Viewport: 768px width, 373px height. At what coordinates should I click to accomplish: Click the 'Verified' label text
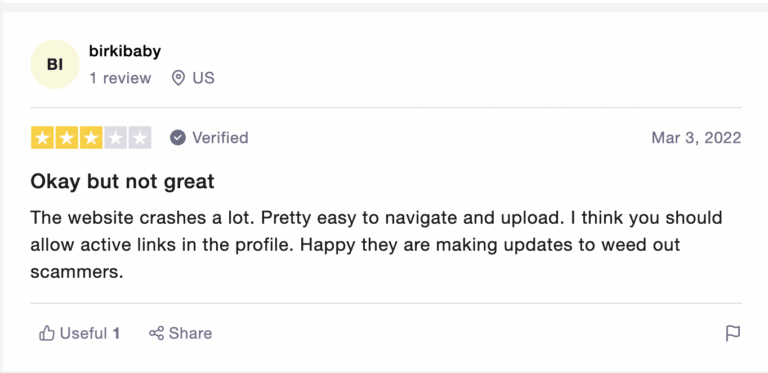pyautogui.click(x=220, y=138)
